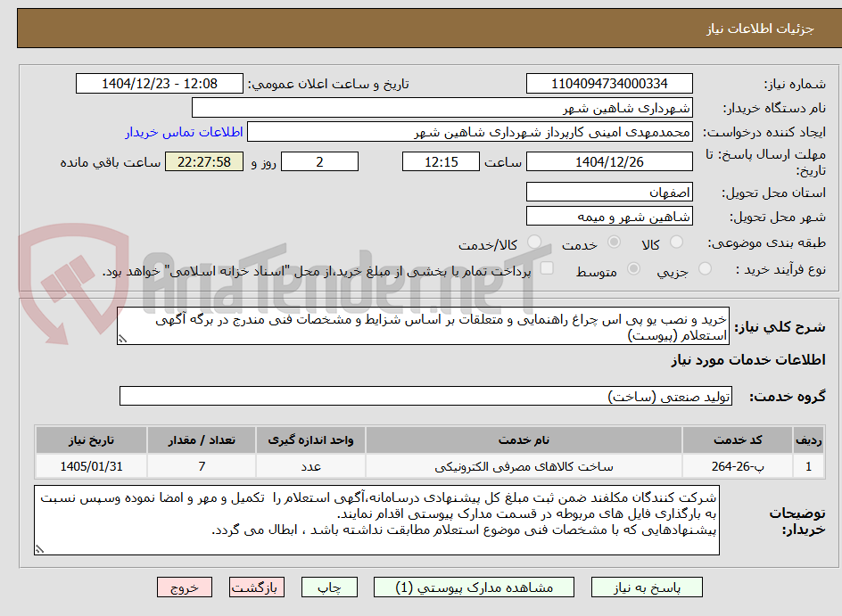Click the پاسخ به نیاز button
This screenshot has height=616, width=842.
(x=647, y=587)
